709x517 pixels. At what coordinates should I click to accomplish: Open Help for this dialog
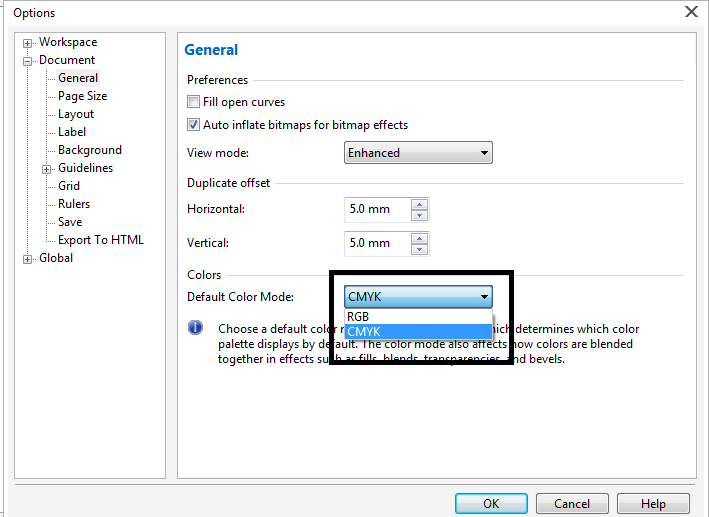(x=653, y=504)
